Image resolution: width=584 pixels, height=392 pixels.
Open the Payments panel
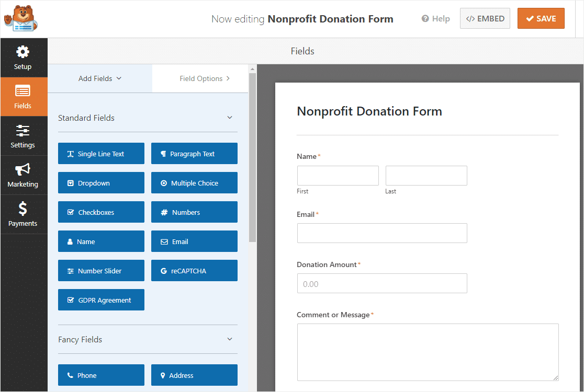tap(23, 214)
